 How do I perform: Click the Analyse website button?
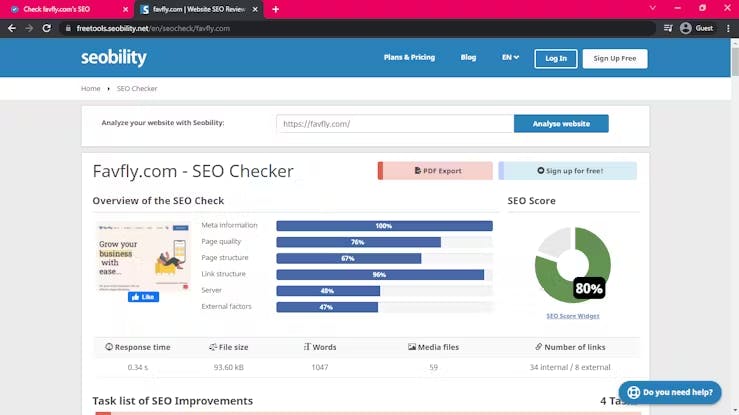pos(561,124)
